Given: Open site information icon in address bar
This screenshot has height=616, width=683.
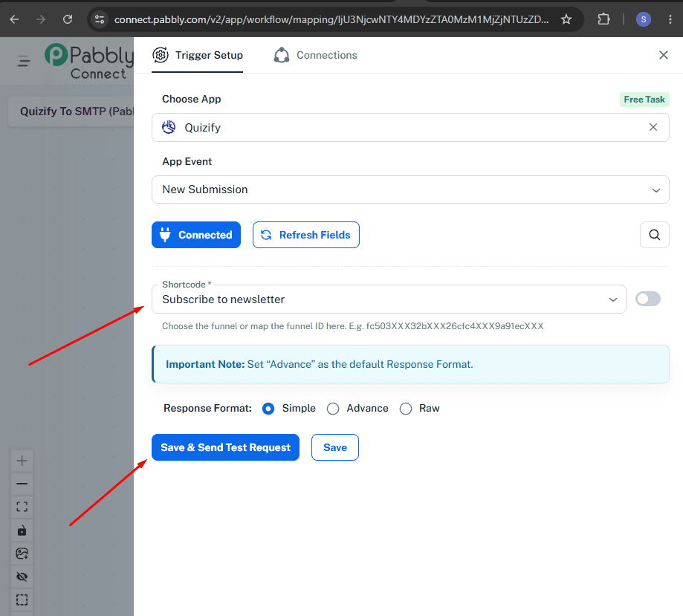Looking at the screenshot, I should point(100,19).
